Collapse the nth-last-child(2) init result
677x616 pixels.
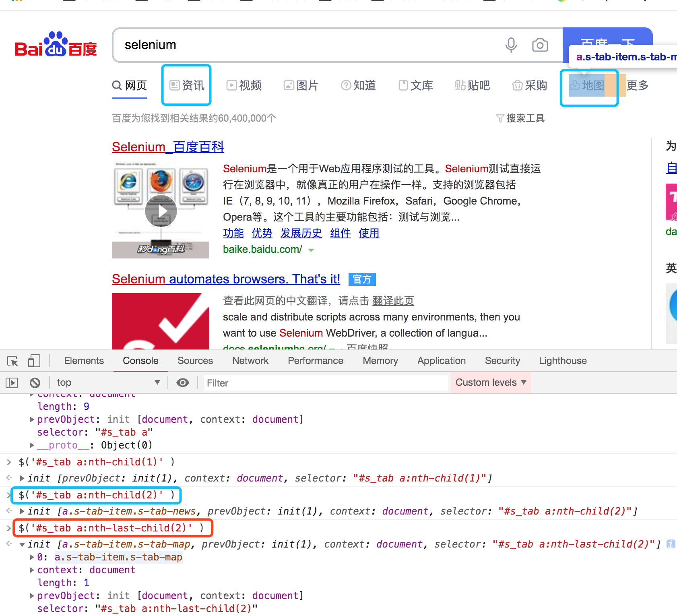click(22, 544)
